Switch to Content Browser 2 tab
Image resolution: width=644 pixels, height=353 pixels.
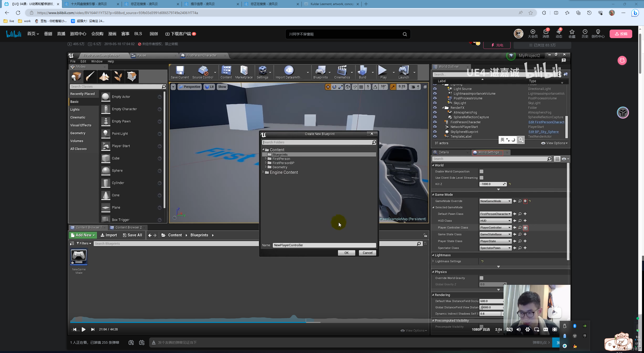click(128, 227)
